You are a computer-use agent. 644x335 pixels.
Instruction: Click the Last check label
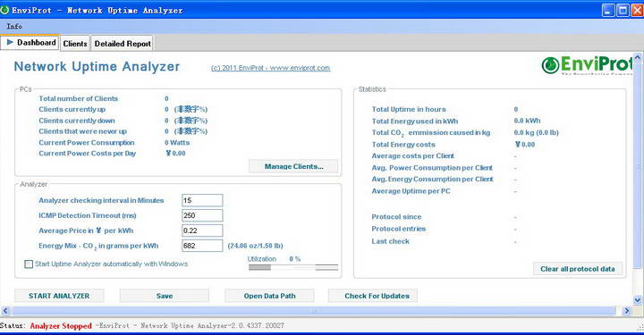pyautogui.click(x=390, y=241)
